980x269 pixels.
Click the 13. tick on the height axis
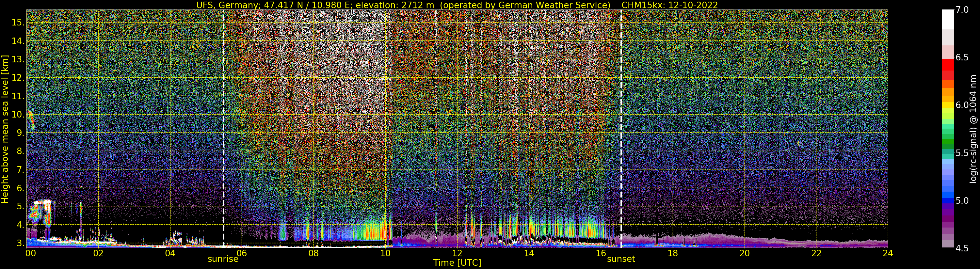point(18,59)
